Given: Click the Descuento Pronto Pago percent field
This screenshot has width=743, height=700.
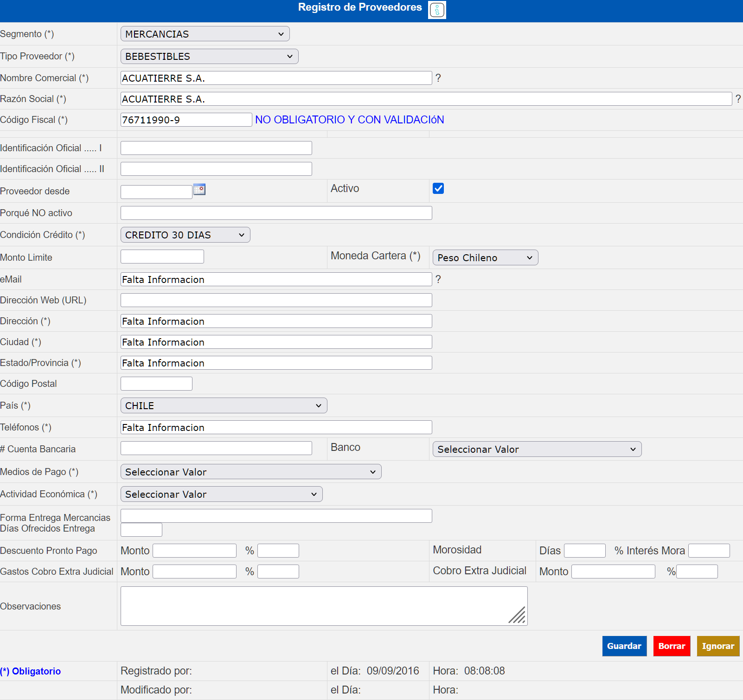Looking at the screenshot, I should point(278,551).
